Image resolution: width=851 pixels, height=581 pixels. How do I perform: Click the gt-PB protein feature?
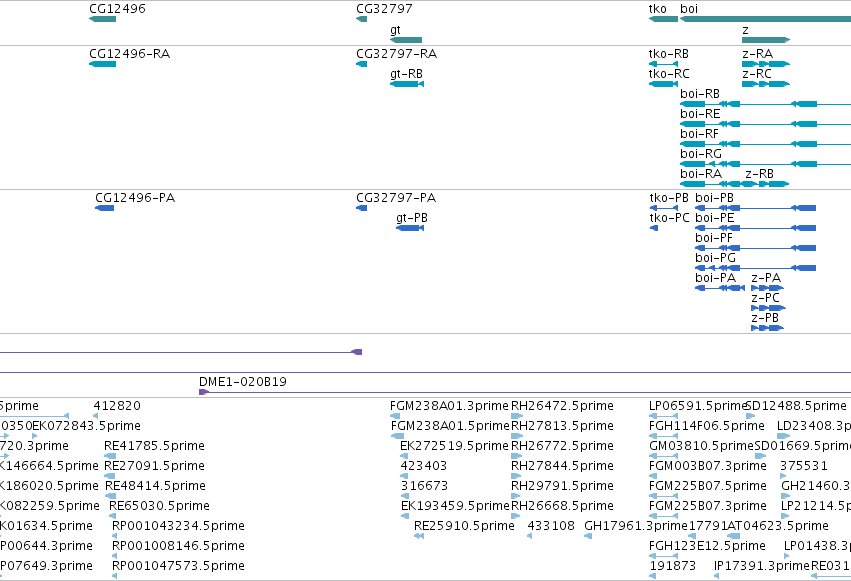pos(410,228)
